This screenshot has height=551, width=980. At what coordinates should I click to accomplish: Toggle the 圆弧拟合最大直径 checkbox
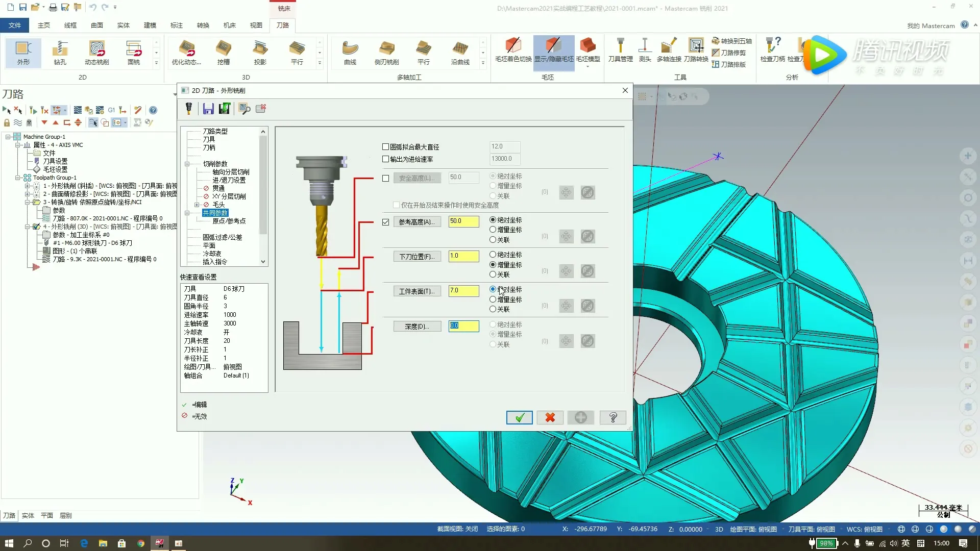[x=386, y=147]
